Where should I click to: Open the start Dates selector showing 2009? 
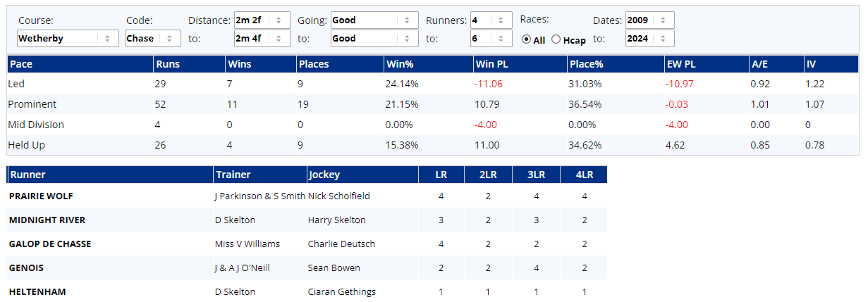(x=649, y=20)
